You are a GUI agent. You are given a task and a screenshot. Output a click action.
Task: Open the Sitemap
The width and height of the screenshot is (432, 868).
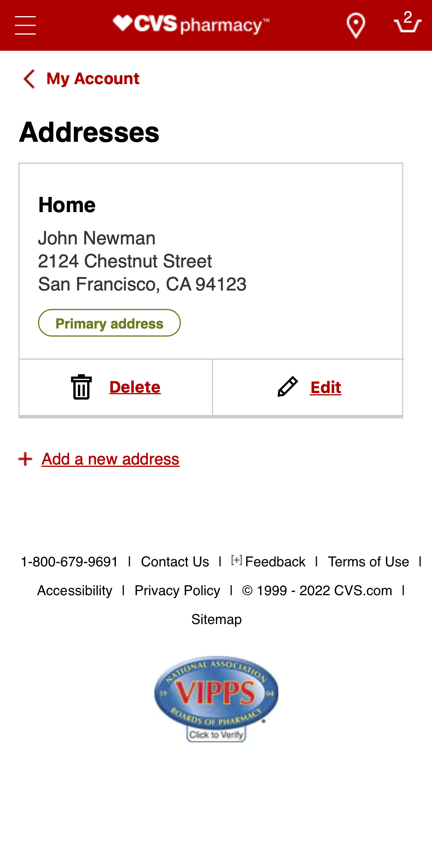(216, 619)
